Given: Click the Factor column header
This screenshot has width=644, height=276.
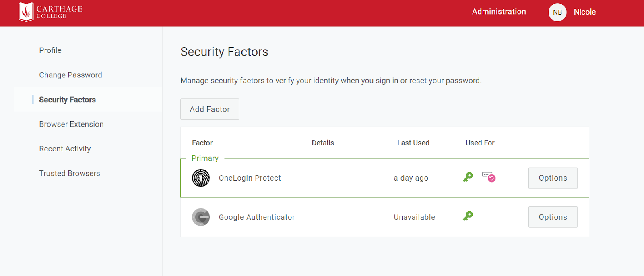Looking at the screenshot, I should point(202,143).
